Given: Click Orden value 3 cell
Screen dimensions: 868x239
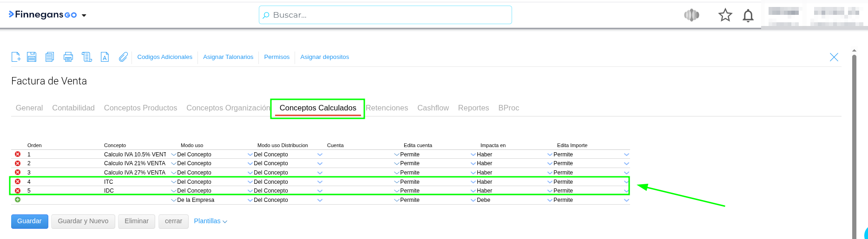Looking at the screenshot, I should [x=29, y=173].
